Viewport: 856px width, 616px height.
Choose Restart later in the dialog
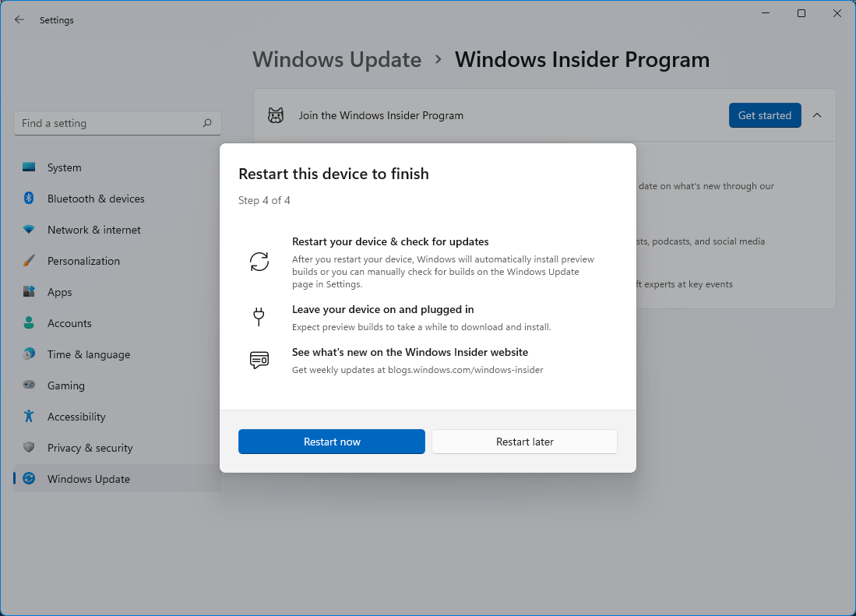524,442
